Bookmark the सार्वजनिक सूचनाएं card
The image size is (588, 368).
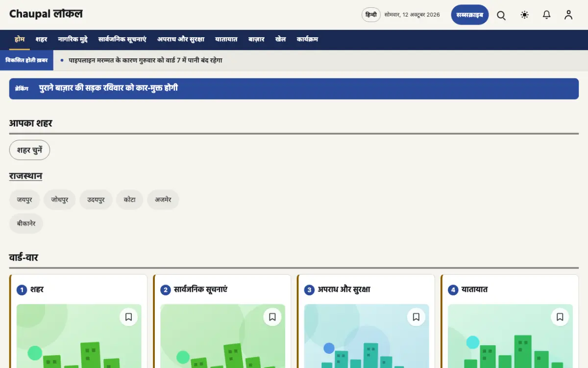pyautogui.click(x=272, y=317)
